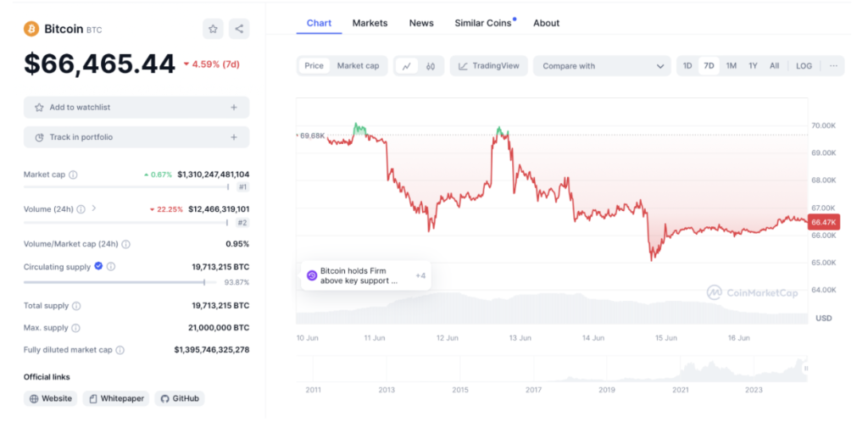Click the Volume (24h) rank bar
Screen dimensions: 868x433
(x=125, y=223)
